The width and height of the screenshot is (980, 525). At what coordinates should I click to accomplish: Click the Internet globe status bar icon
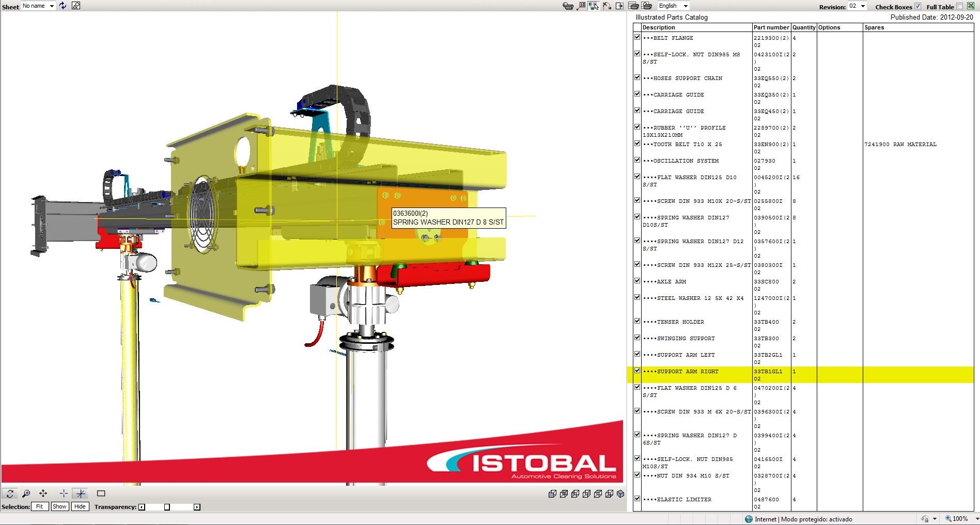coord(749,519)
